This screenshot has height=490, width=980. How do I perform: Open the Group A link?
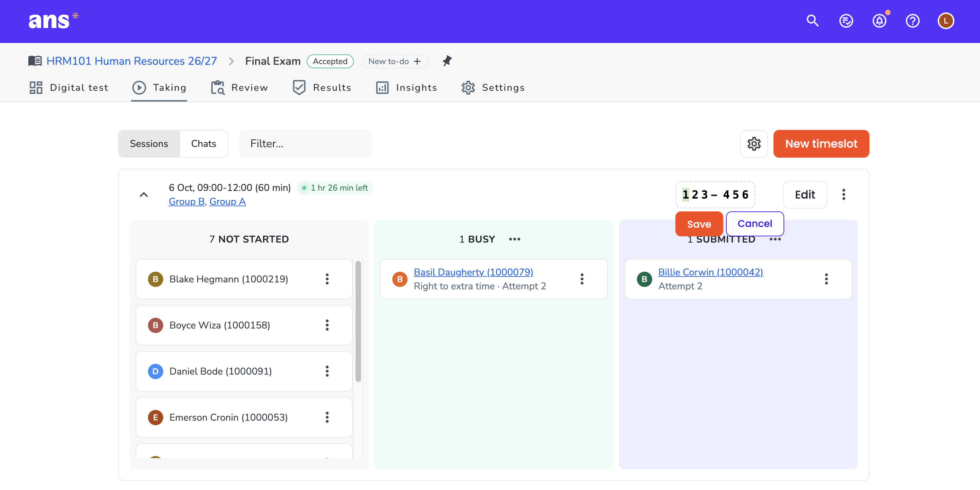click(x=227, y=201)
